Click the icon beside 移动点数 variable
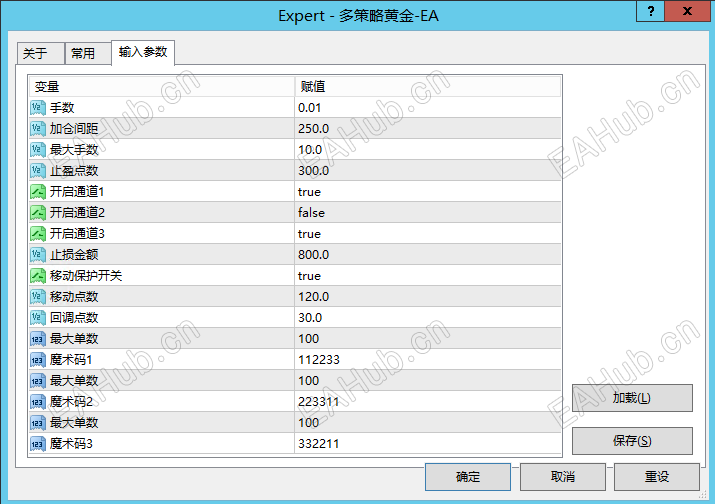Viewport: 715px width, 504px height. 38,297
